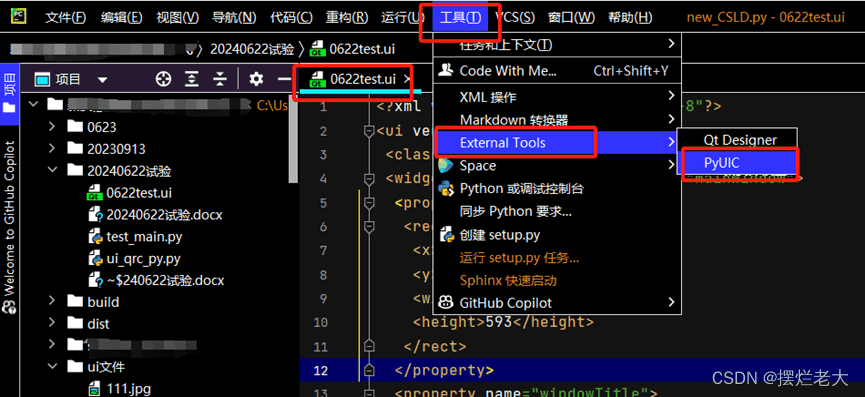
Task: Click 同步 Python 要求... menu item
Action: pos(556,212)
